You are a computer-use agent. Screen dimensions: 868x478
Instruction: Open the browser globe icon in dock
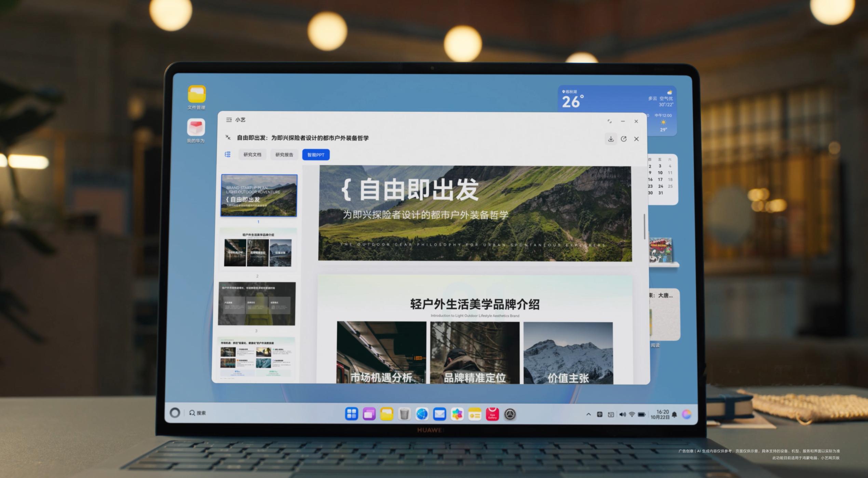click(x=422, y=414)
